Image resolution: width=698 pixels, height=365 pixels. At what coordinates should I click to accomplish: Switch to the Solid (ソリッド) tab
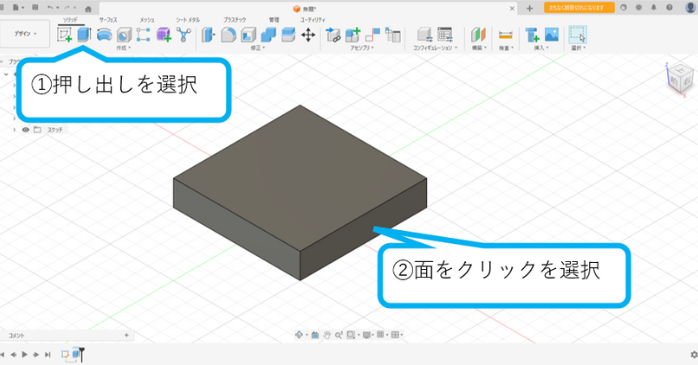(x=71, y=20)
